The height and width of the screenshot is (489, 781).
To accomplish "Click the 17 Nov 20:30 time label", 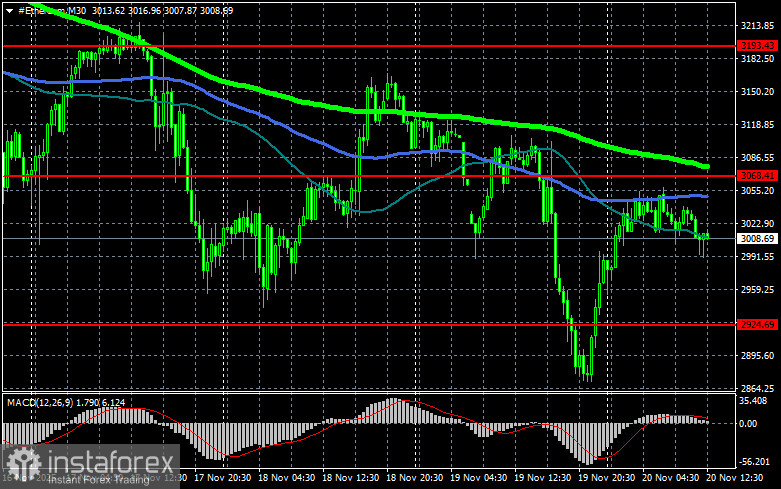I will coord(223,478).
